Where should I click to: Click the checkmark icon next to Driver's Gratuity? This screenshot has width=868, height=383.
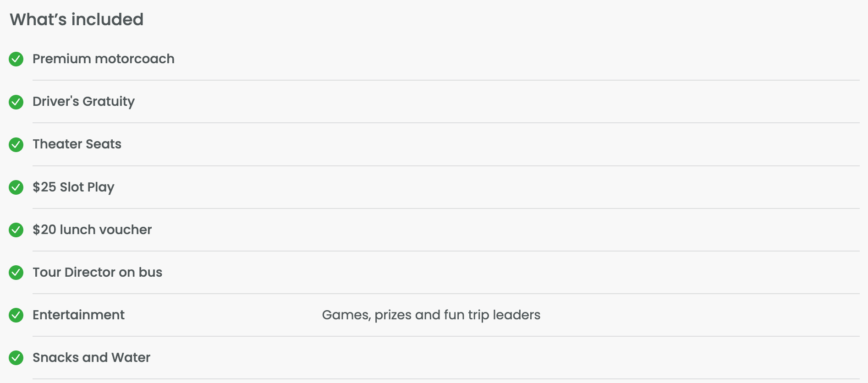tap(16, 102)
